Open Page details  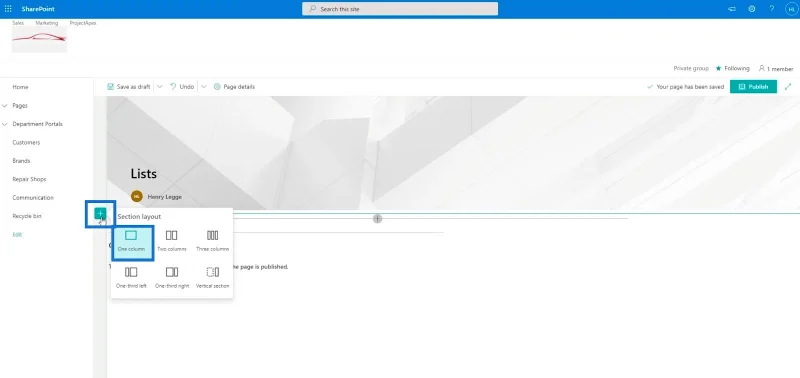234,87
